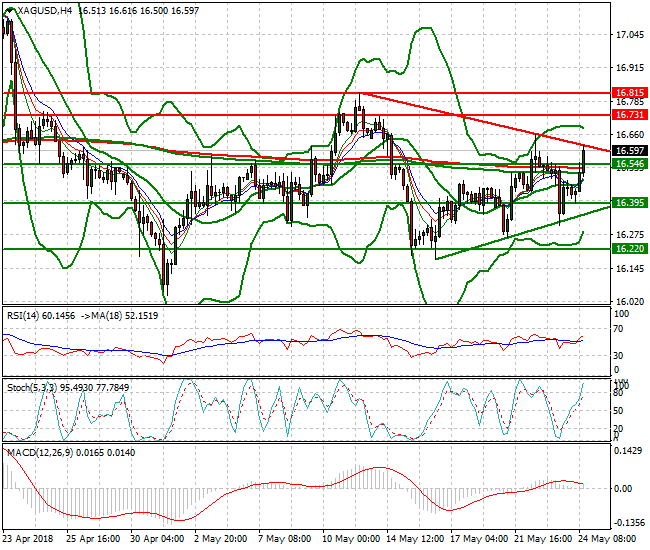Click the gray 16.597 current price tag
The width and height of the screenshot is (650, 550).
pyautogui.click(x=628, y=149)
